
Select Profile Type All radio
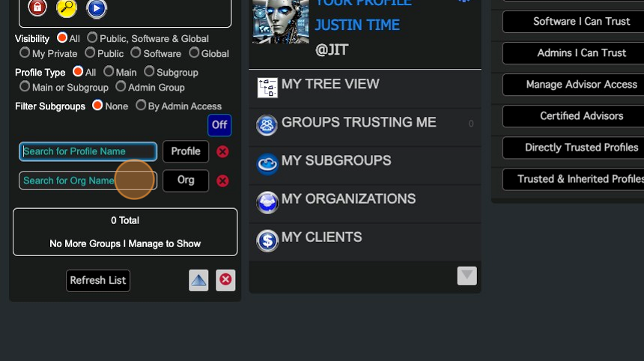(78, 71)
